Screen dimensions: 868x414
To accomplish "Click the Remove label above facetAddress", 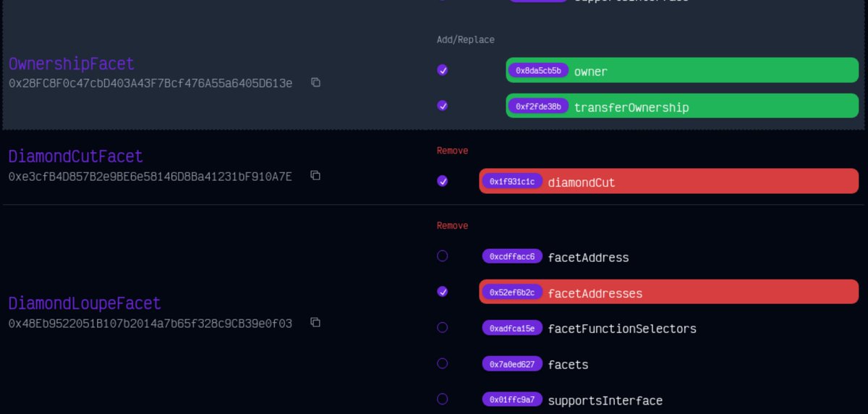I will click(x=452, y=226).
